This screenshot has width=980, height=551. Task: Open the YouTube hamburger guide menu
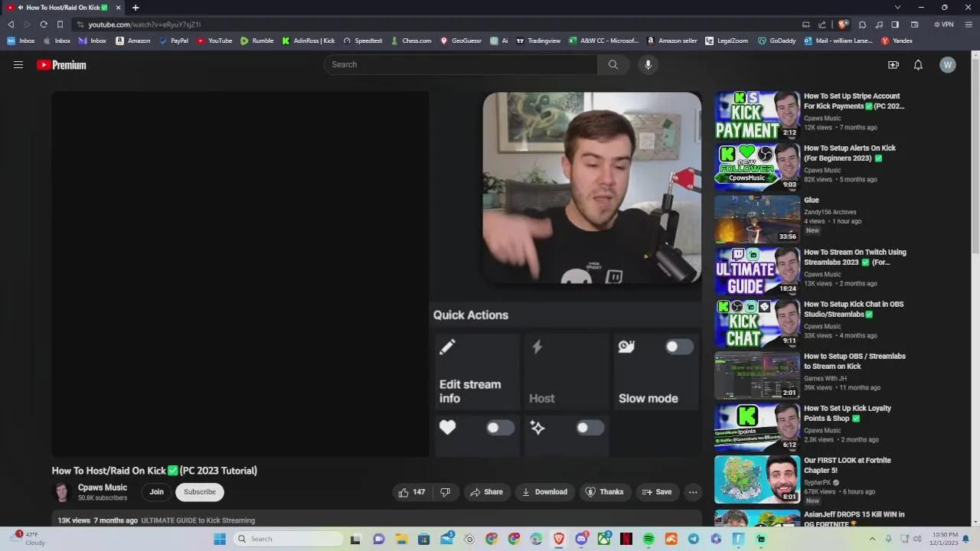coord(18,65)
